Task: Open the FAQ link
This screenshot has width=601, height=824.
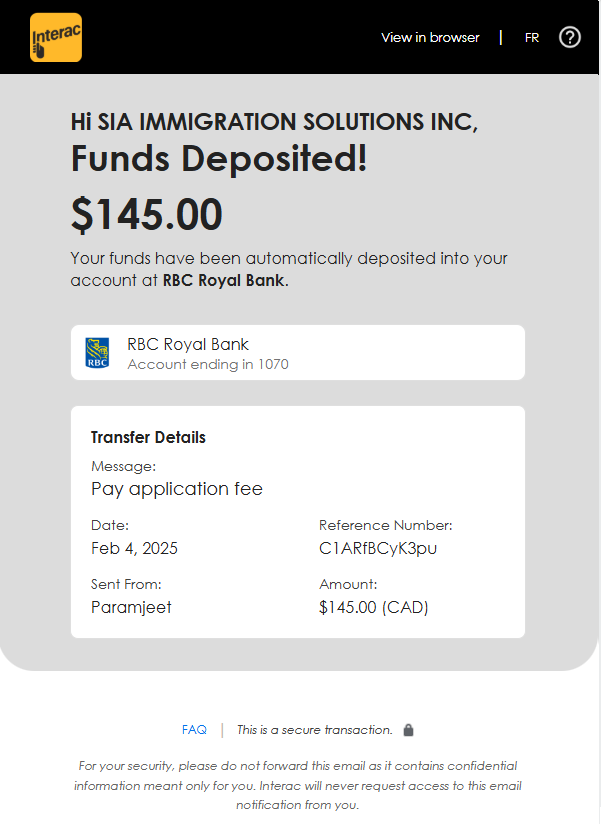Action: [194, 730]
